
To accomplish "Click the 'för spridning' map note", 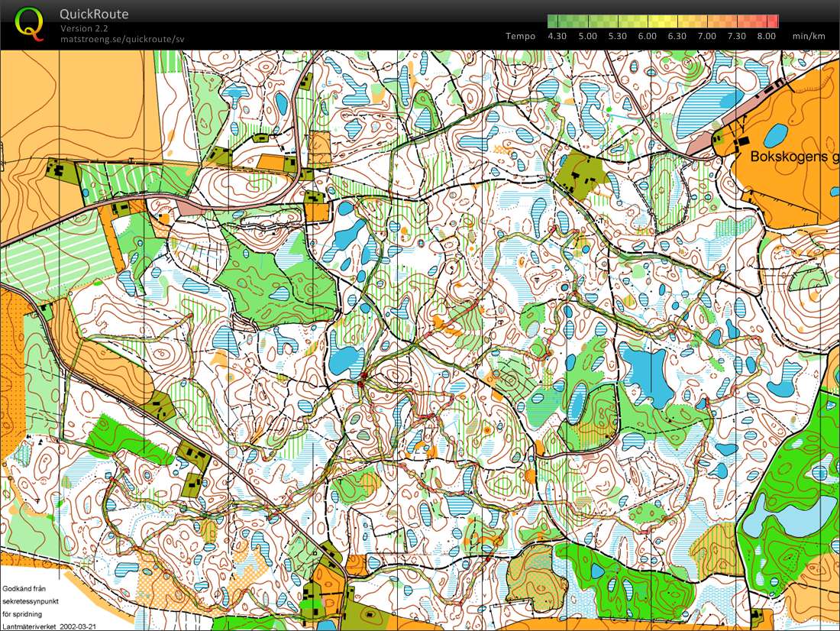I will coord(22,614).
